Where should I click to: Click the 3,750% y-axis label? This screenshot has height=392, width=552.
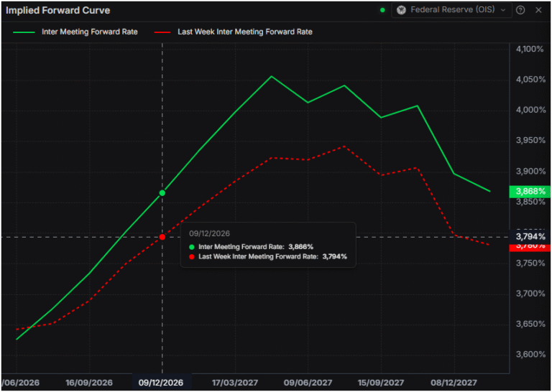pos(530,263)
